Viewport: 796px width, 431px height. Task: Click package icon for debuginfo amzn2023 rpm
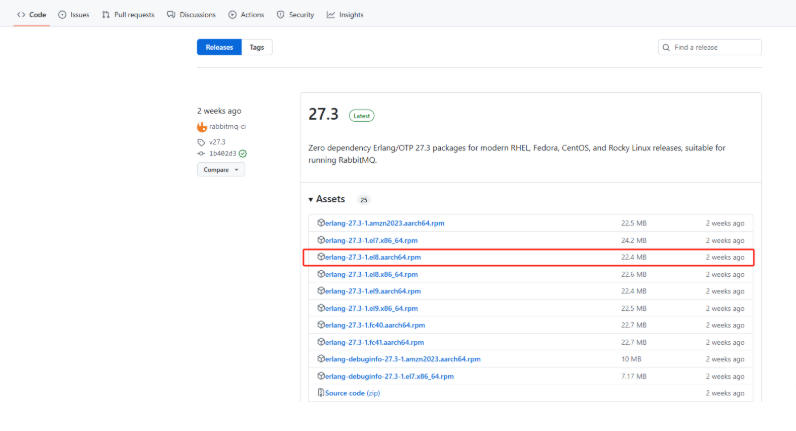pyautogui.click(x=321, y=359)
